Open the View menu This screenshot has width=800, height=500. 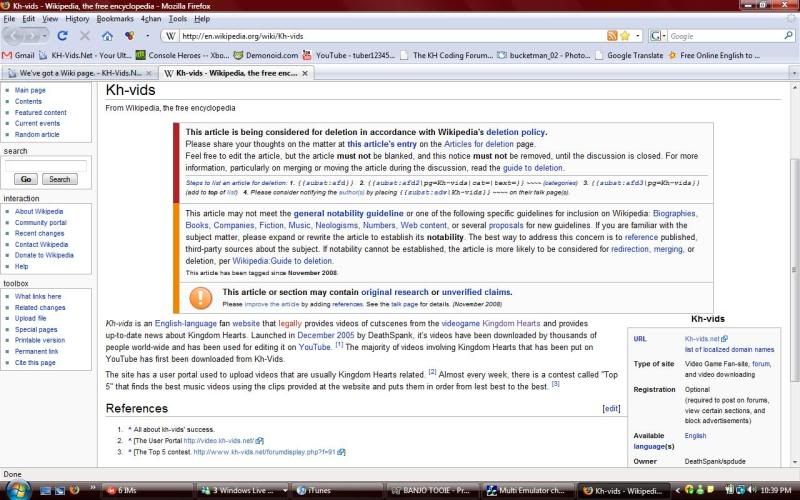(x=50, y=19)
